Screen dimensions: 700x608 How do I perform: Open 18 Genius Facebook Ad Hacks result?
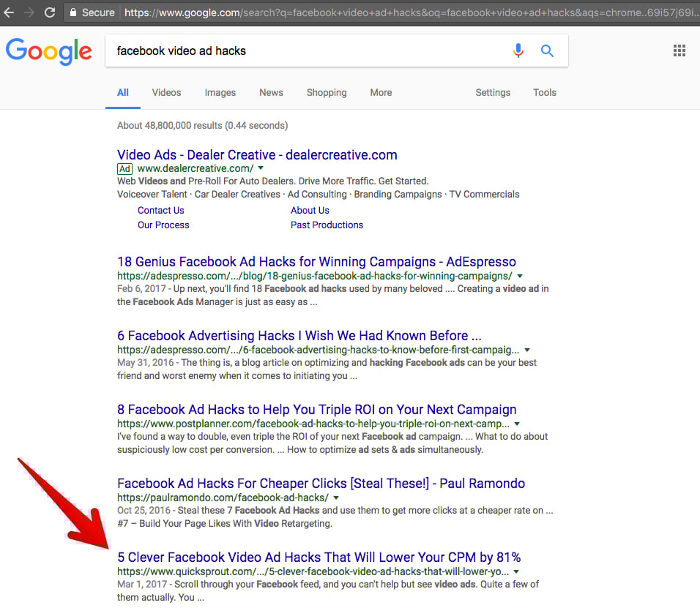[316, 261]
